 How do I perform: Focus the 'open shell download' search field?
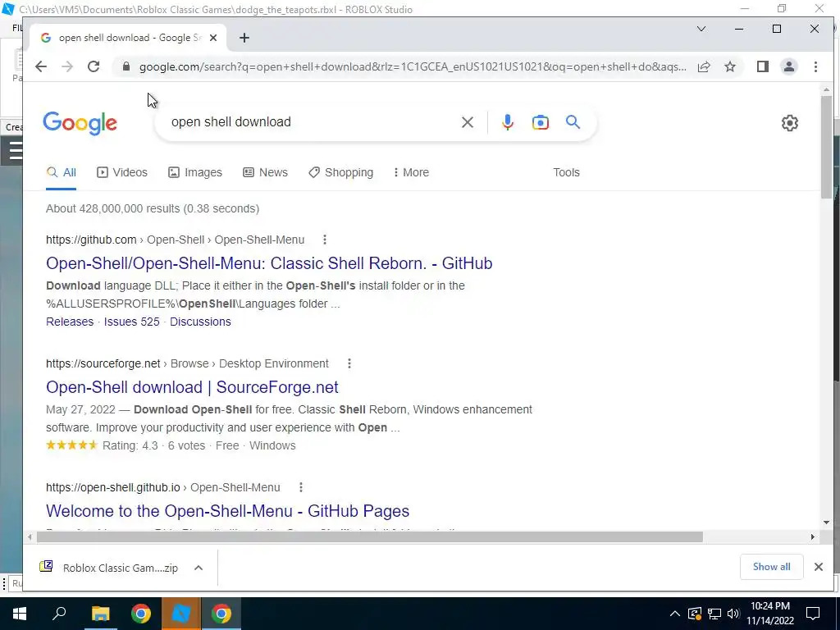pos(311,122)
